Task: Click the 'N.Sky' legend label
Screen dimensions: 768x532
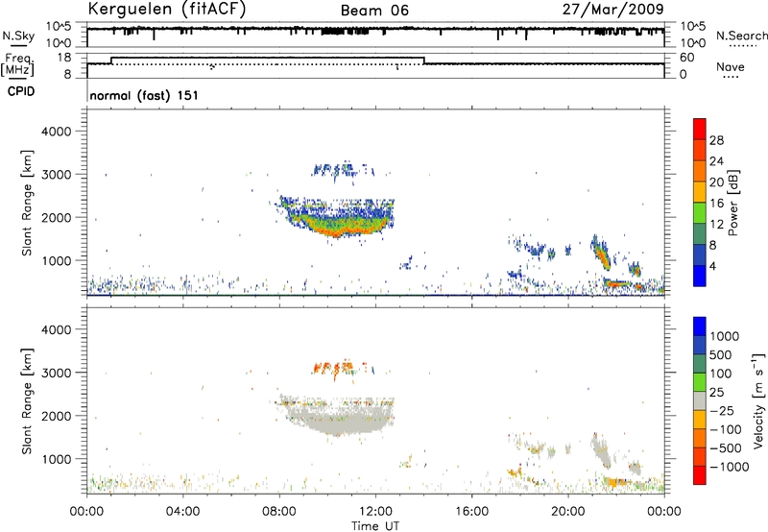Action: (x=18, y=36)
